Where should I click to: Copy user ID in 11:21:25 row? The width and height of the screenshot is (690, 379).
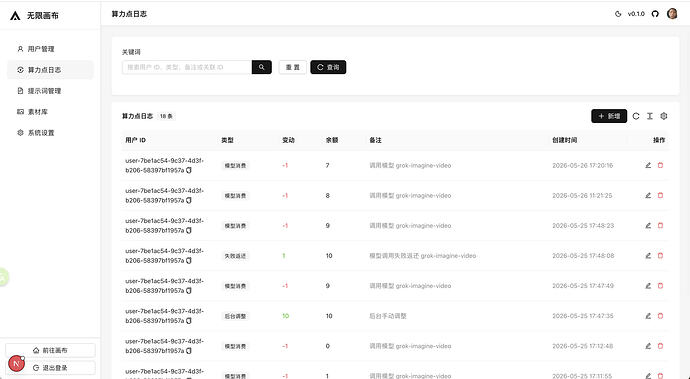pyautogui.click(x=189, y=200)
